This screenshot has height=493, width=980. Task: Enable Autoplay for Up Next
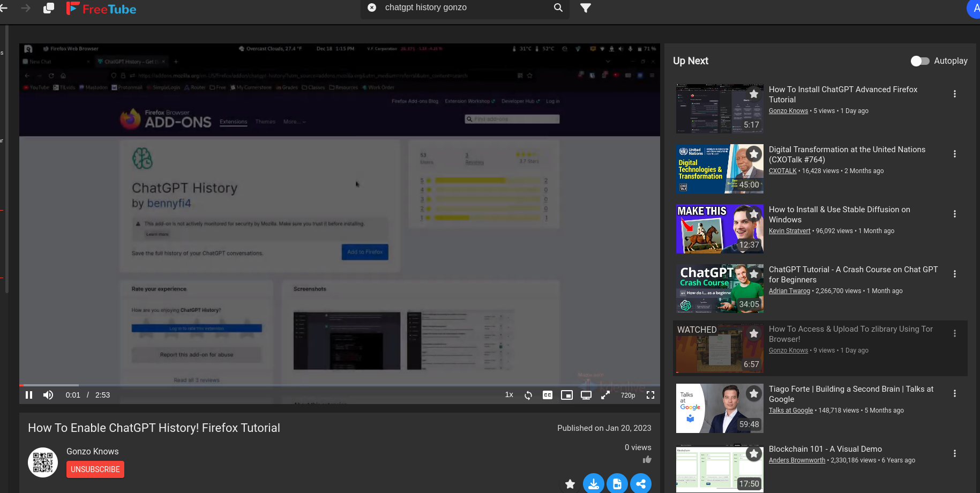[x=919, y=61]
